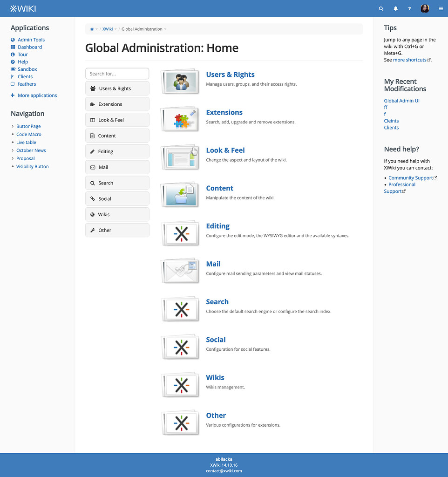Click the Mail envelope thumbnail image
Viewport: 448px width, 477px height.
point(180,271)
